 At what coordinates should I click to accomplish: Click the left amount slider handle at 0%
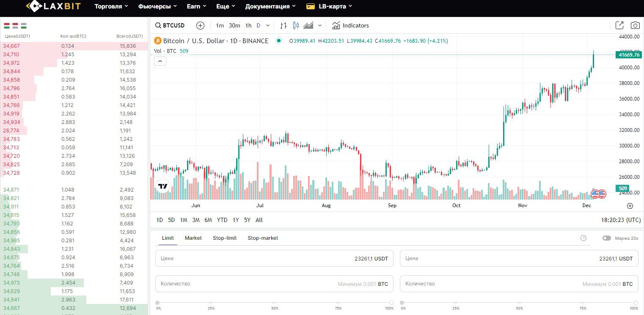pyautogui.click(x=158, y=303)
